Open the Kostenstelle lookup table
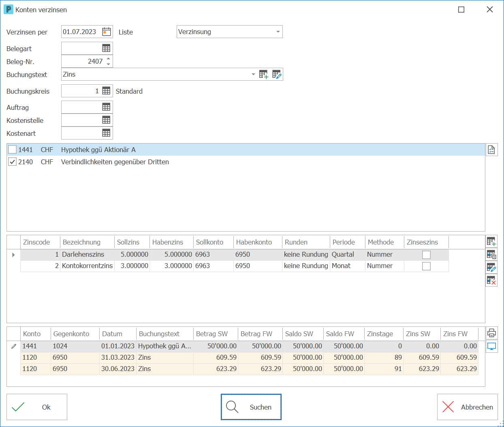Image resolution: width=504 pixels, height=427 pixels. pos(106,120)
